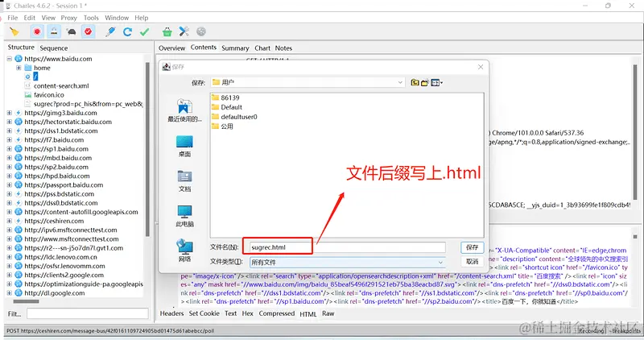Screen dimensions: 644x340
Task: Click the 取消 cancel button
Action: point(472,262)
